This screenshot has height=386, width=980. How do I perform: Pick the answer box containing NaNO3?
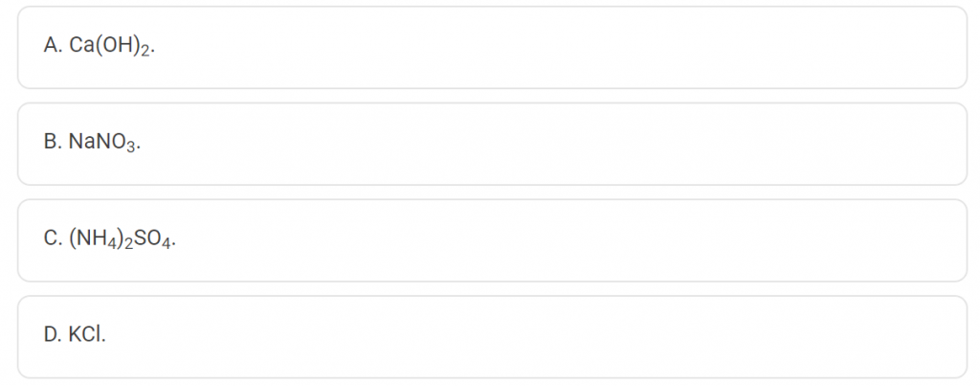(x=492, y=144)
